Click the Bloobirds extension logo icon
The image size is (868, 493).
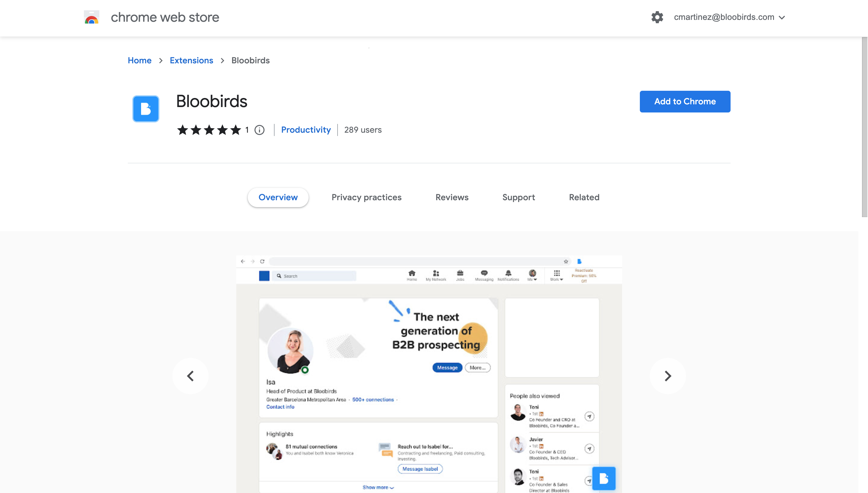146,109
